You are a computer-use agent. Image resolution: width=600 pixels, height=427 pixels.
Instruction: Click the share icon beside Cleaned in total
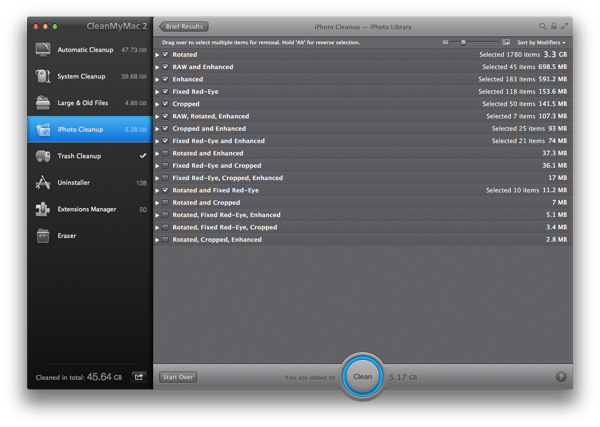[x=139, y=377]
